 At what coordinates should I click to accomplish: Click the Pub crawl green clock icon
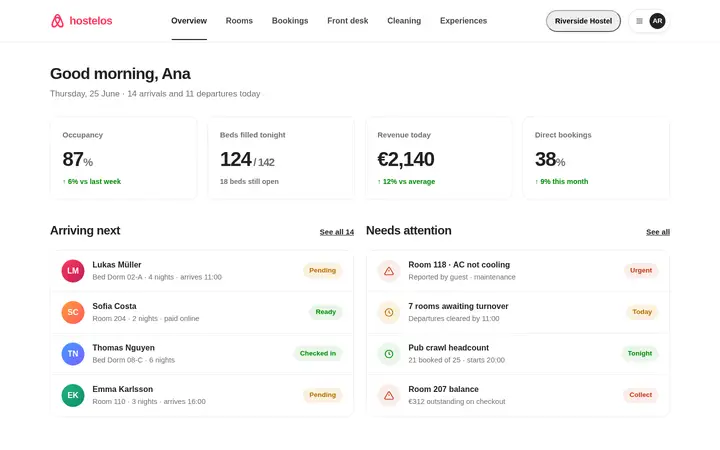click(389, 354)
